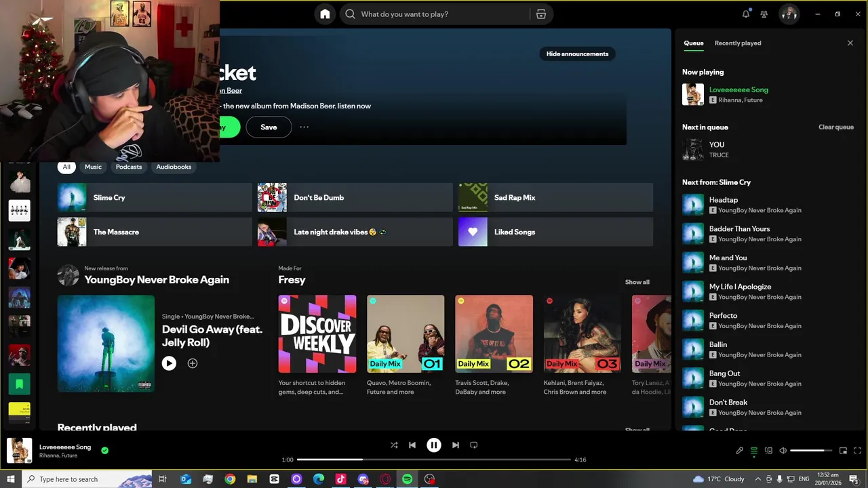The width and height of the screenshot is (868, 488).
Task: Show hidden system tray icons
Action: pos(757,479)
